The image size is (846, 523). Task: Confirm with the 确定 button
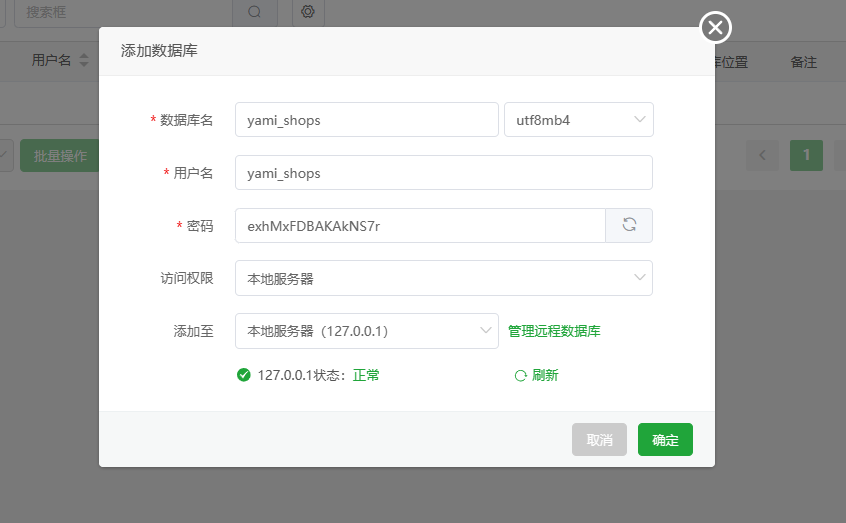click(665, 440)
